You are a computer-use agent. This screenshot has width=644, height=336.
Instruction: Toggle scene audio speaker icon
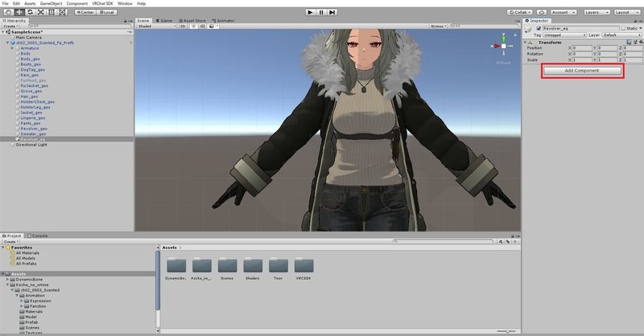(x=202, y=27)
